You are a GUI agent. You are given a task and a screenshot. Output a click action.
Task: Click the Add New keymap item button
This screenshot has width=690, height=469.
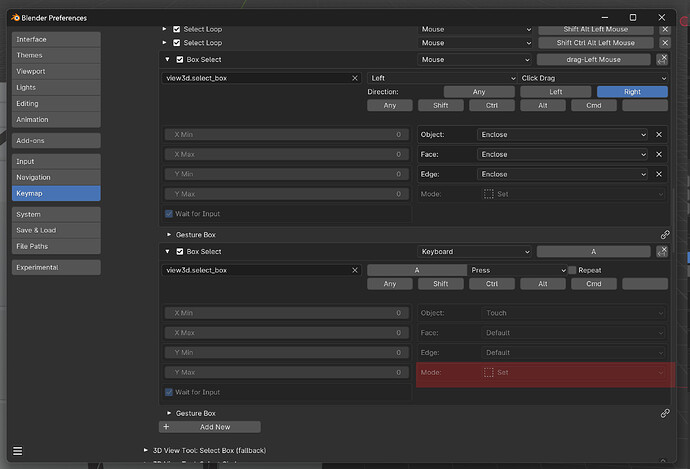coord(210,427)
